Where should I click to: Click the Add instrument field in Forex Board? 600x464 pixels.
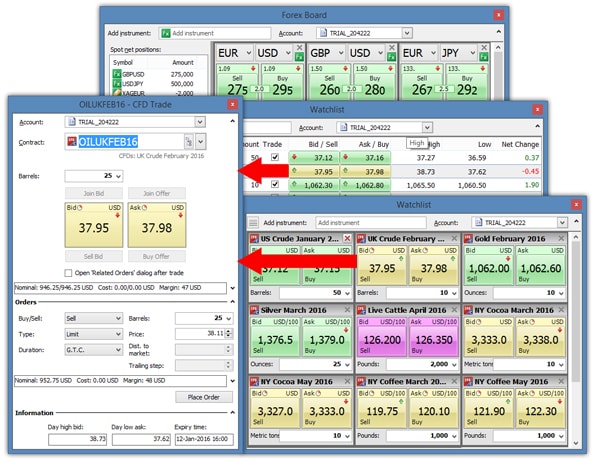click(208, 33)
